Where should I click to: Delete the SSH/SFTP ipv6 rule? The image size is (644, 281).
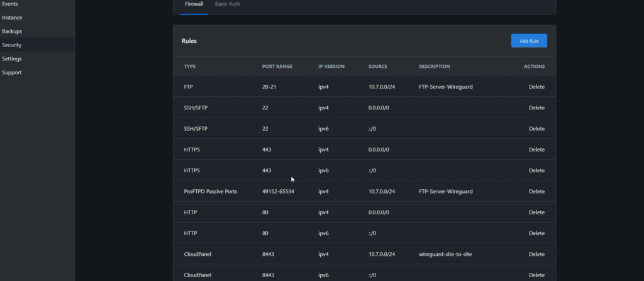pyautogui.click(x=536, y=128)
